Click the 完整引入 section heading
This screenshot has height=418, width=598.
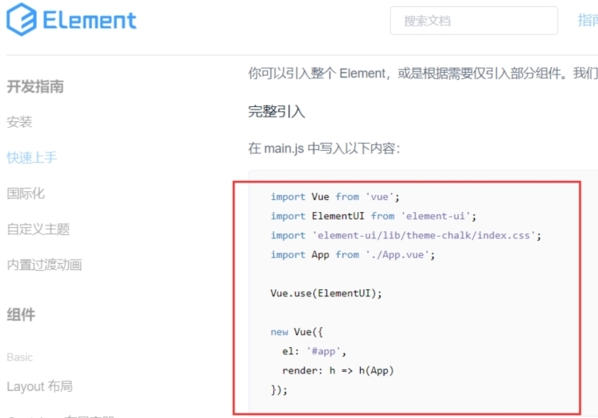tap(276, 112)
